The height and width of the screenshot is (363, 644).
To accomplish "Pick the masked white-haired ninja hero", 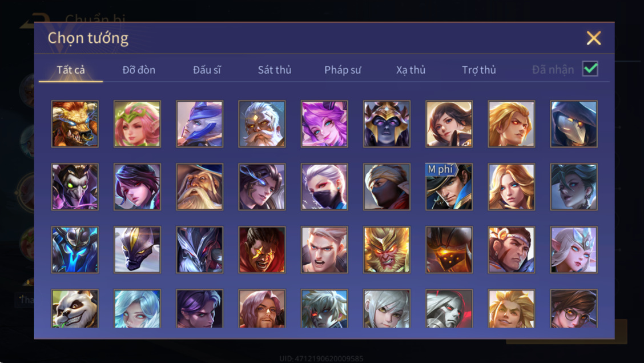I will click(x=324, y=186).
